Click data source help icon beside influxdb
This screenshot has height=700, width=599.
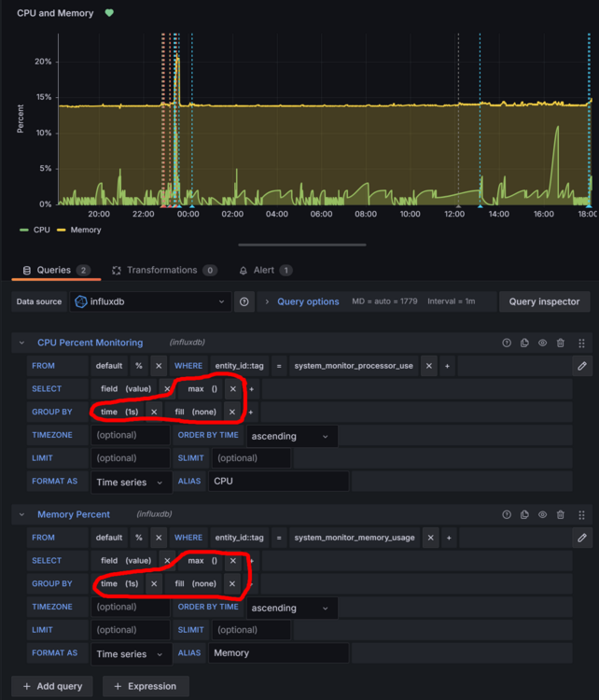(244, 302)
